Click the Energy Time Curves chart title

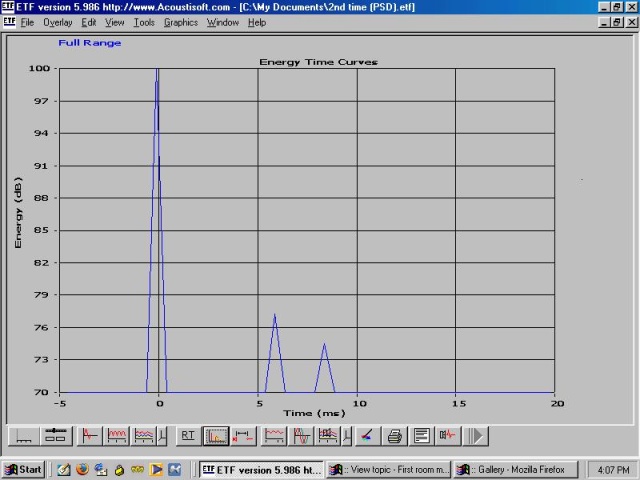[318, 62]
